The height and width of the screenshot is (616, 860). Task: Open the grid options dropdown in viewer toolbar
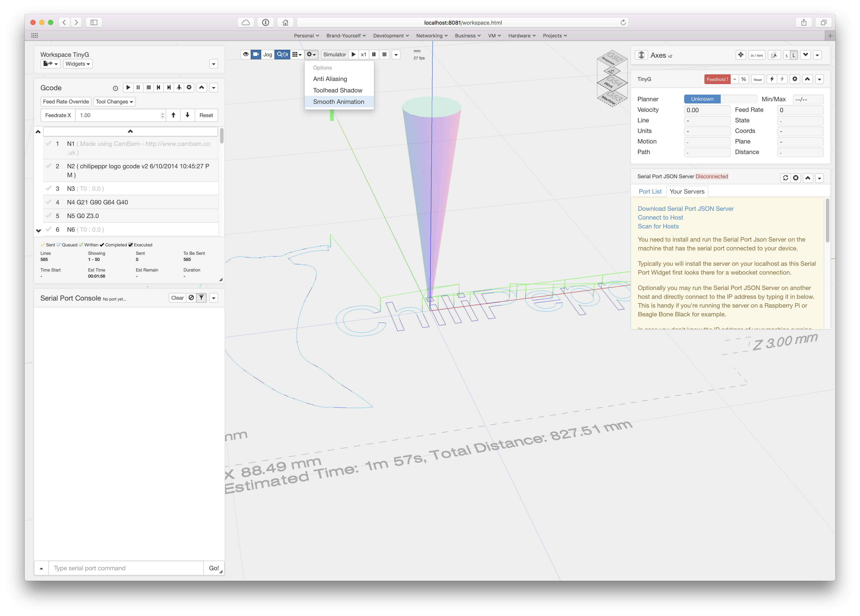point(296,54)
